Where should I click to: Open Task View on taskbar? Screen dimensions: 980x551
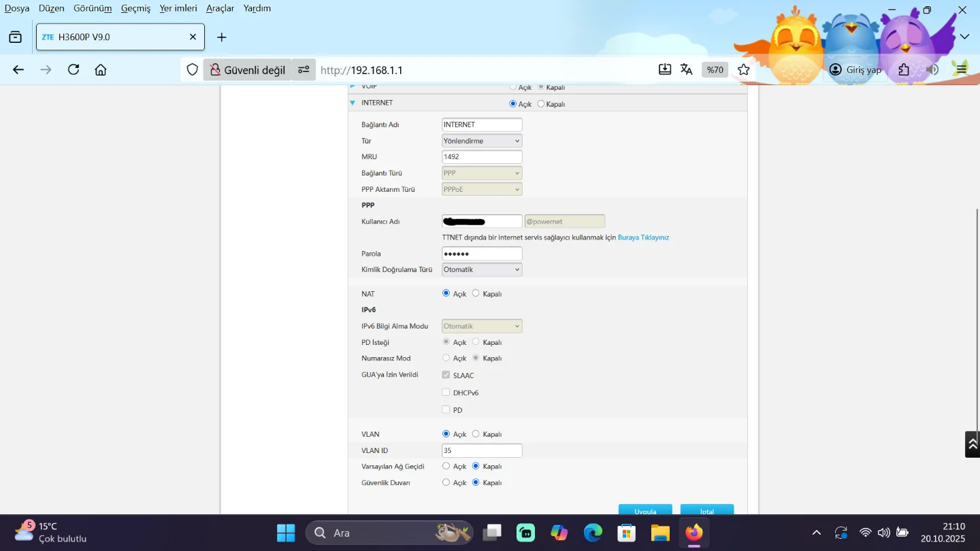[x=492, y=533]
